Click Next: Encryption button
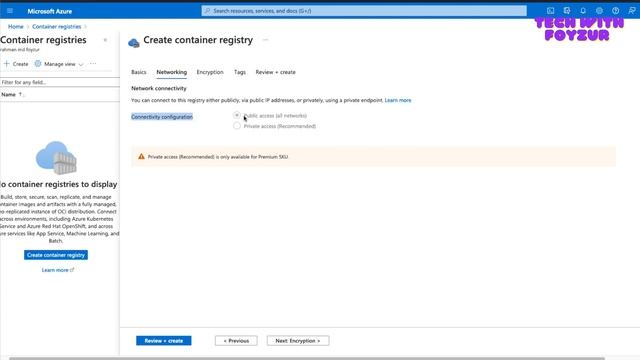Screen dimensions: 640x360 tap(298, 341)
